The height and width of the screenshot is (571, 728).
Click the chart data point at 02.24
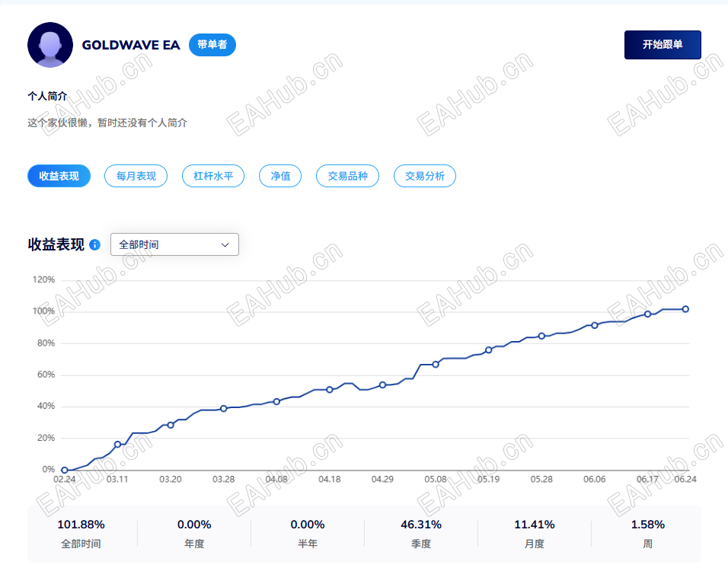65,471
